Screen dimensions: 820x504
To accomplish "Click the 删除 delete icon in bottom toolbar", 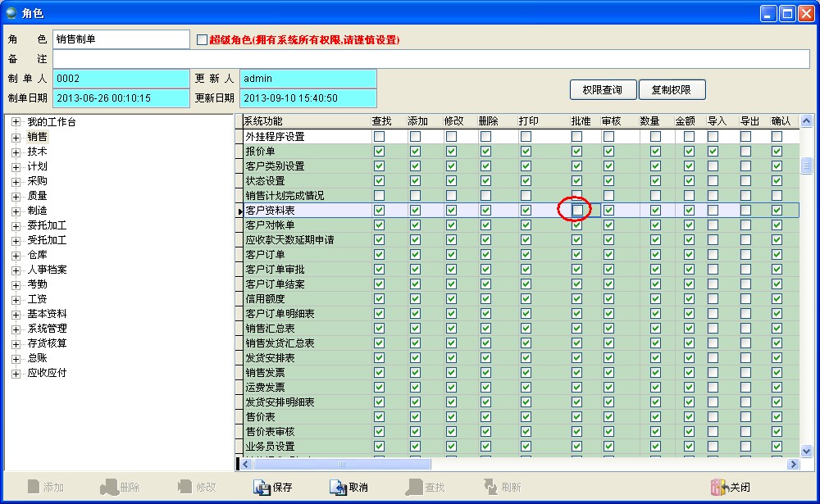I will pyautogui.click(x=109, y=488).
